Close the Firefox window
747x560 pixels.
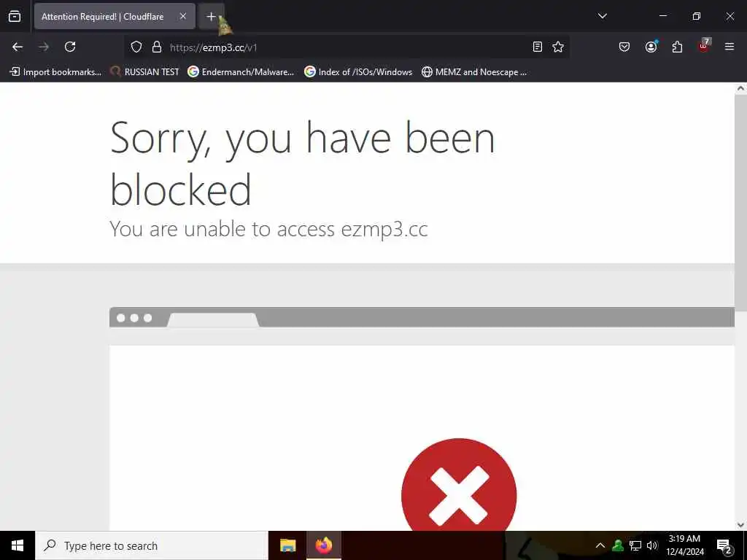click(x=729, y=16)
